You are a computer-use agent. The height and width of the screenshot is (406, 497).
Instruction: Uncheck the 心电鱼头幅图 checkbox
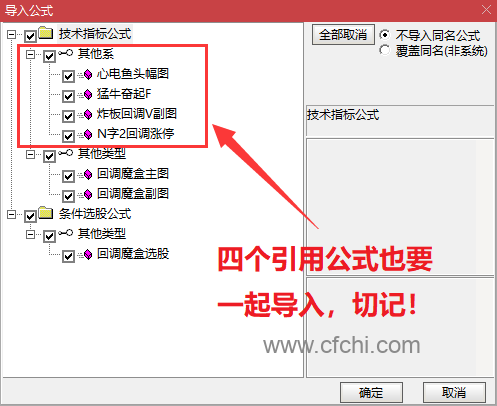coord(68,76)
